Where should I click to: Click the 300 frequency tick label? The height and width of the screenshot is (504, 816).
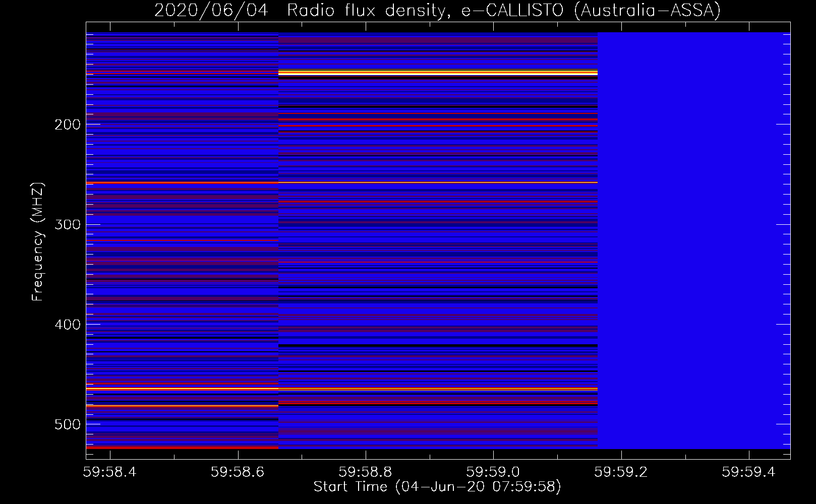[68, 224]
